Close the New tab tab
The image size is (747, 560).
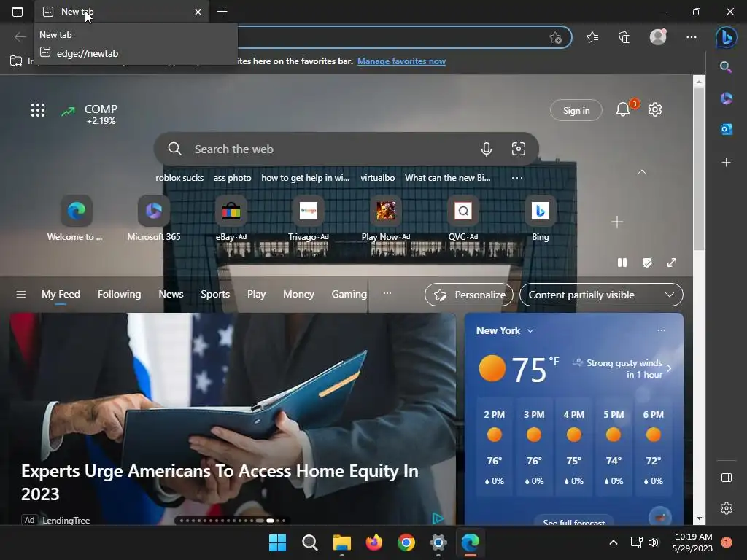(198, 12)
